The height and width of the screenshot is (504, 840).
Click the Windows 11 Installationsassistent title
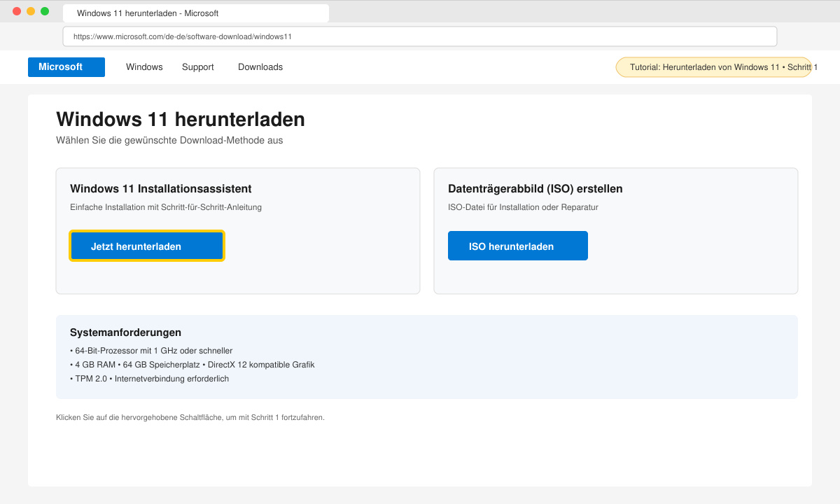pyautogui.click(x=161, y=189)
